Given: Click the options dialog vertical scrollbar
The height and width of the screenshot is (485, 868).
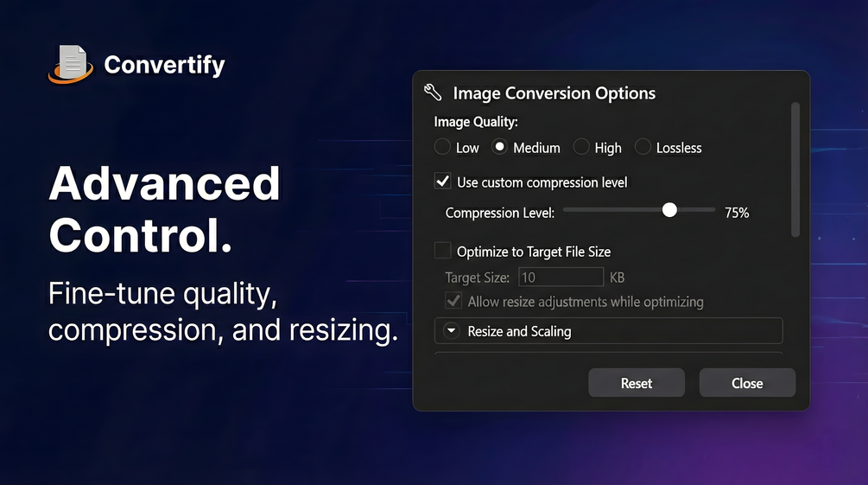Looking at the screenshot, I should (795, 169).
